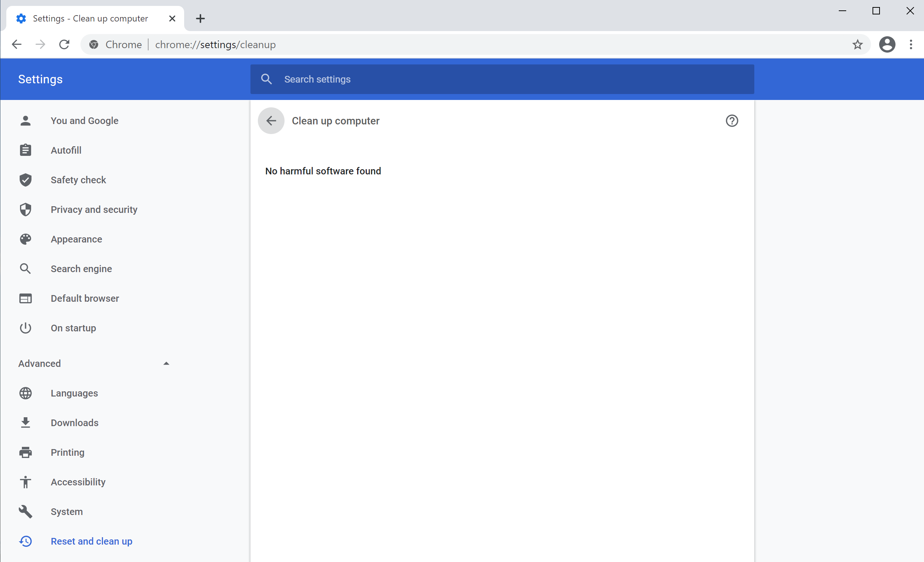Open the profile account menu
Viewport: 924px width, 562px height.
point(887,44)
